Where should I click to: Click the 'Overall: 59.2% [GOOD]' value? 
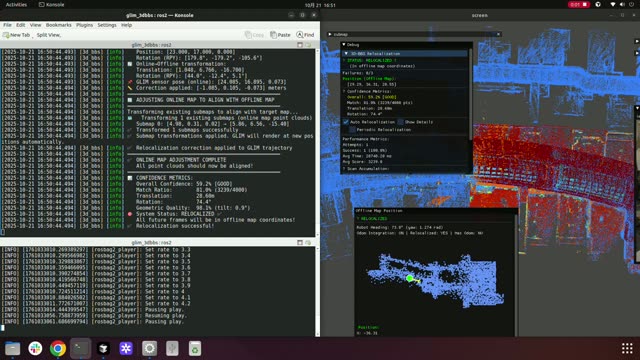pyautogui.click(x=371, y=97)
